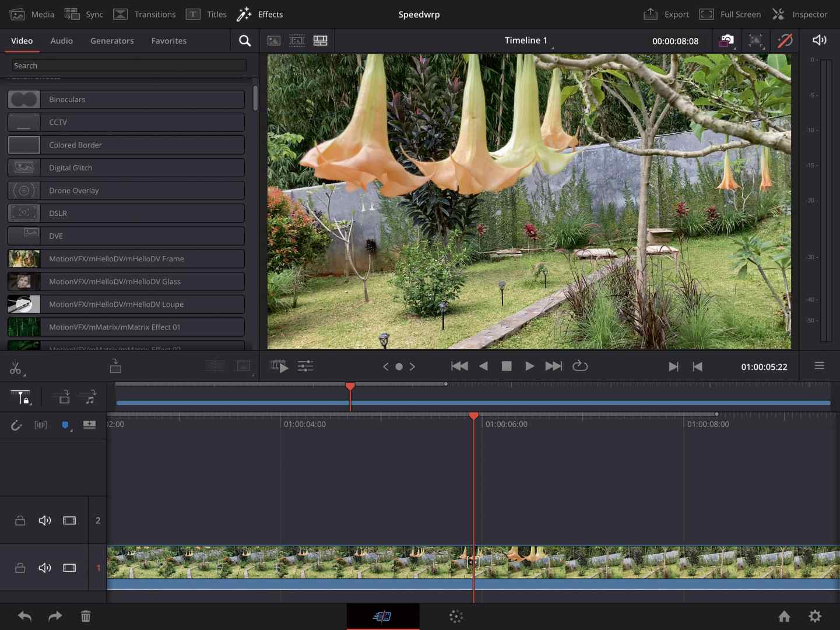Open the Effects panel
The width and height of the screenshot is (840, 630).
pos(260,14)
